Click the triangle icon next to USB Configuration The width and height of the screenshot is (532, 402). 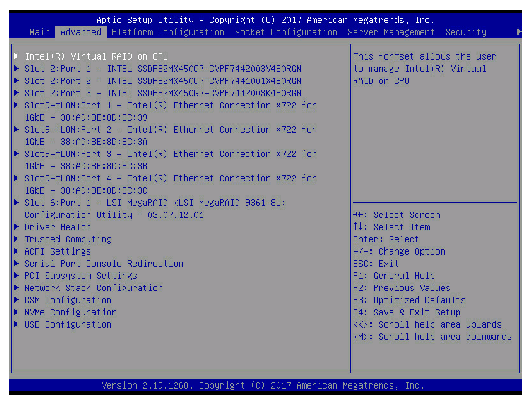click(x=17, y=324)
